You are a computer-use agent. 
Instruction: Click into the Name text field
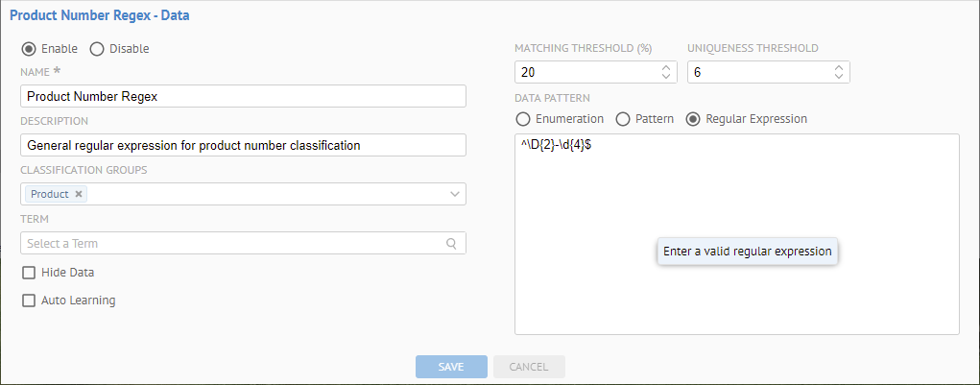243,96
